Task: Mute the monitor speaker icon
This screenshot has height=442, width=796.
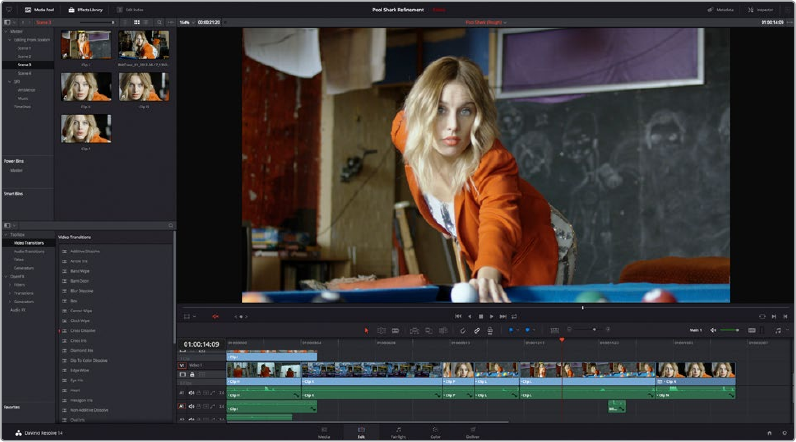Action: 713,330
